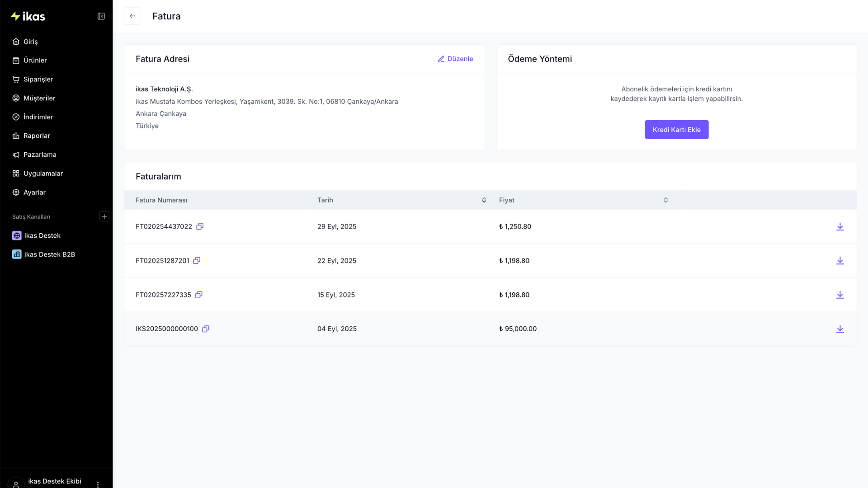Click the date 15 Eyl, 2025

336,295
